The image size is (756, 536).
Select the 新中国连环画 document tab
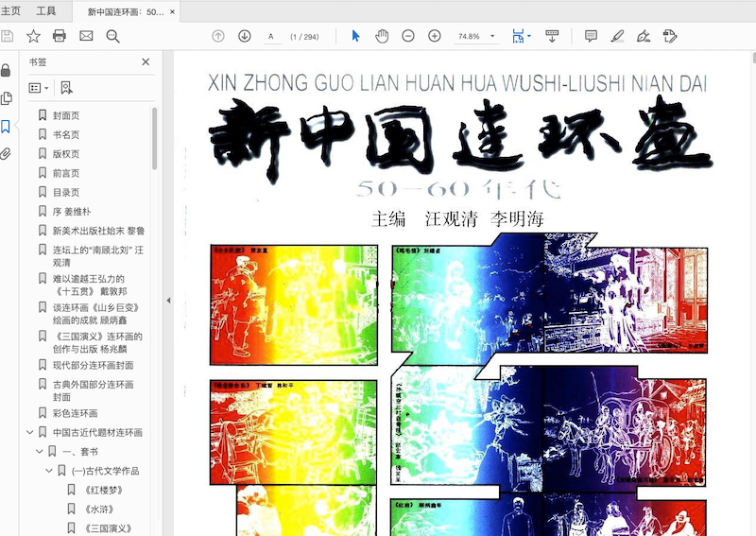click(x=126, y=11)
